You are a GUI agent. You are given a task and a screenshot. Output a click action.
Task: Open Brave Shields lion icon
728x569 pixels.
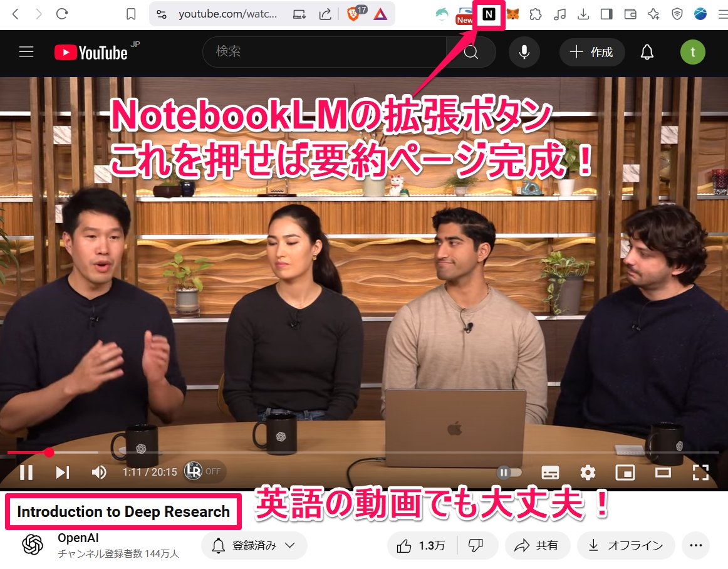pyautogui.click(x=354, y=14)
